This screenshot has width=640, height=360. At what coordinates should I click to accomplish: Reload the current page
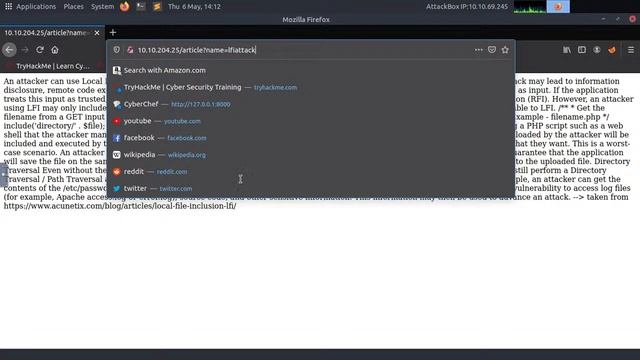(x=40, y=50)
